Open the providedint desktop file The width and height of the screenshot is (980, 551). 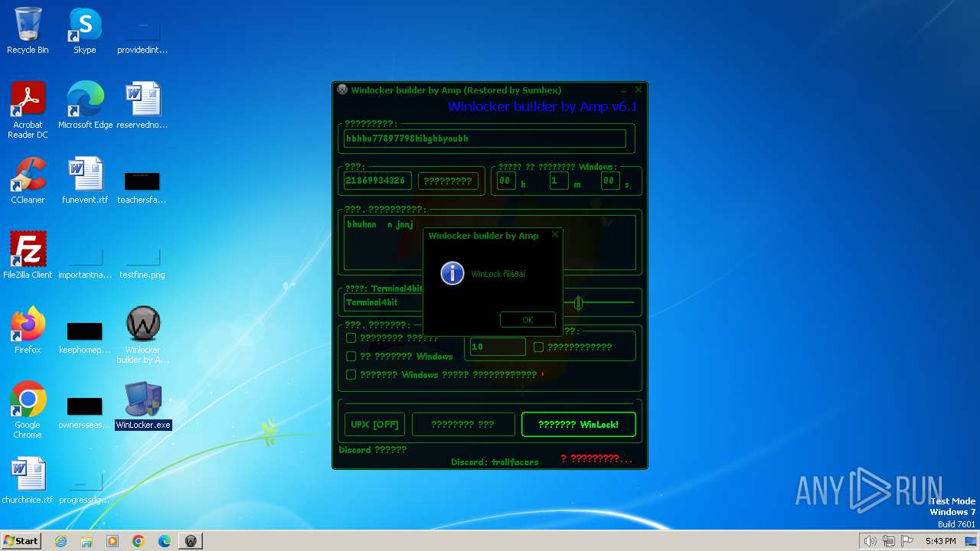[x=142, y=40]
